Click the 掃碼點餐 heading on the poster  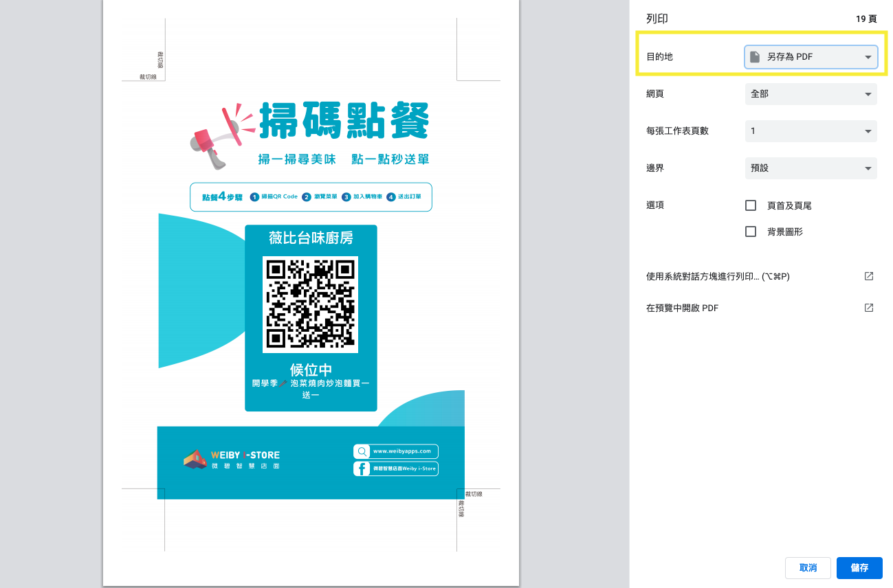[344, 122]
